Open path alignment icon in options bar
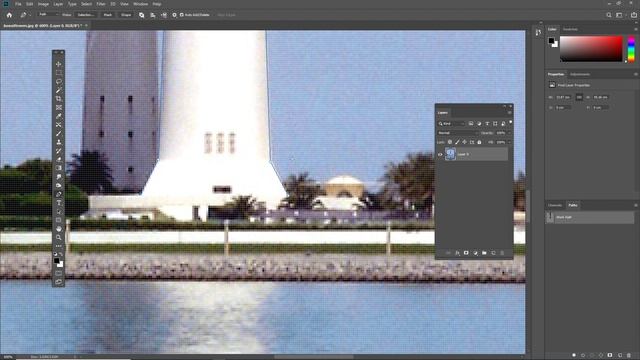Image resolution: width=640 pixels, height=360 pixels. tap(153, 15)
